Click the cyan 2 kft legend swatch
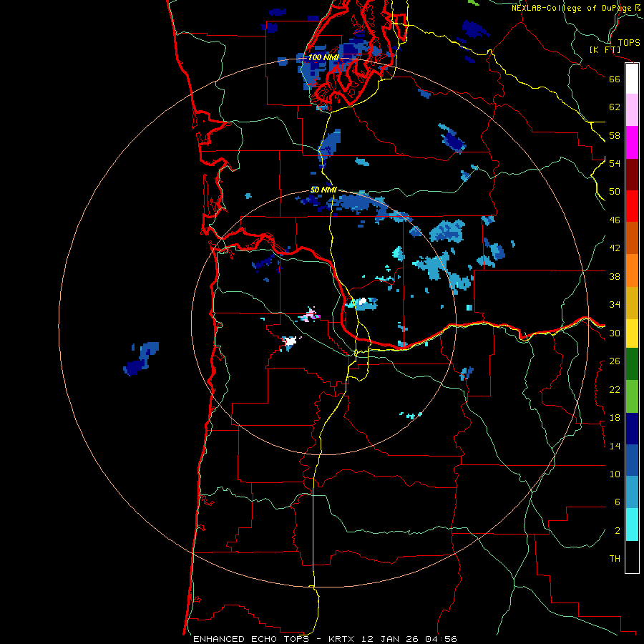The image size is (644, 644). click(x=632, y=525)
